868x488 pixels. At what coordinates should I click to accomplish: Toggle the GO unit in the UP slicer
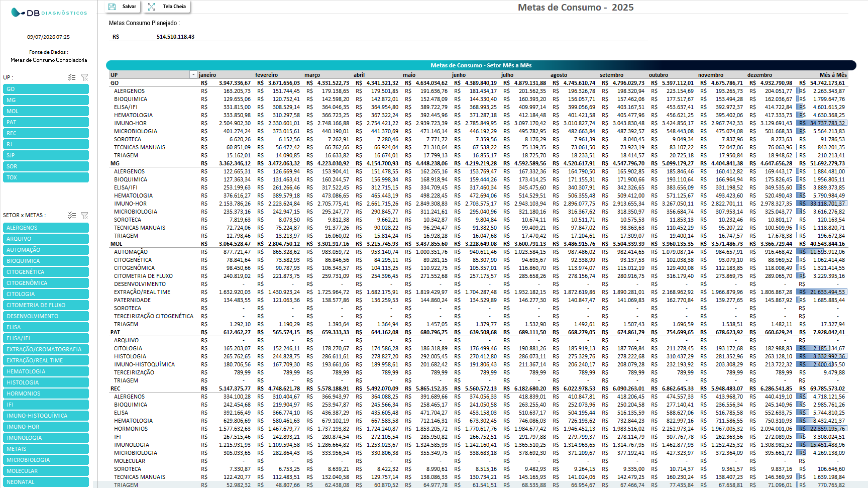click(x=46, y=89)
